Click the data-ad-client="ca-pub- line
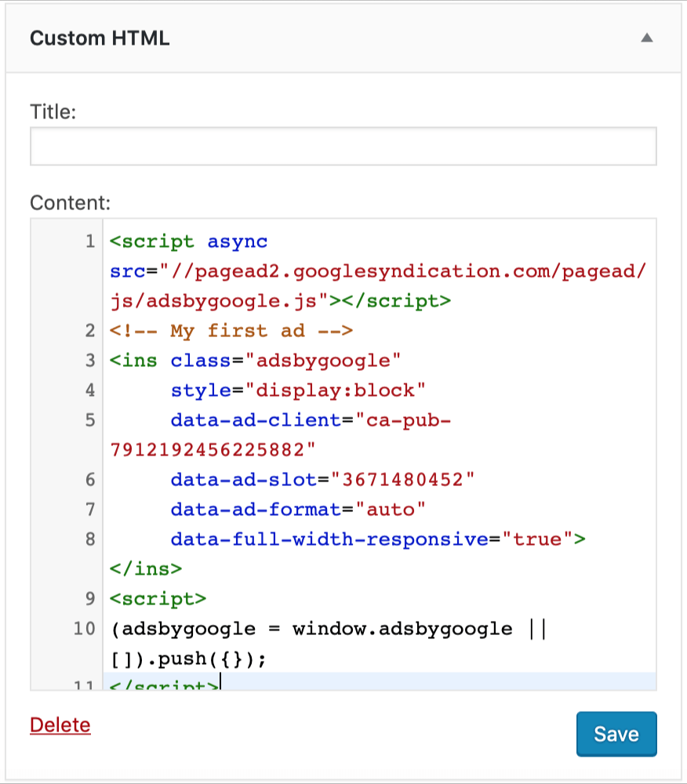The height and width of the screenshot is (784, 687). 311,420
